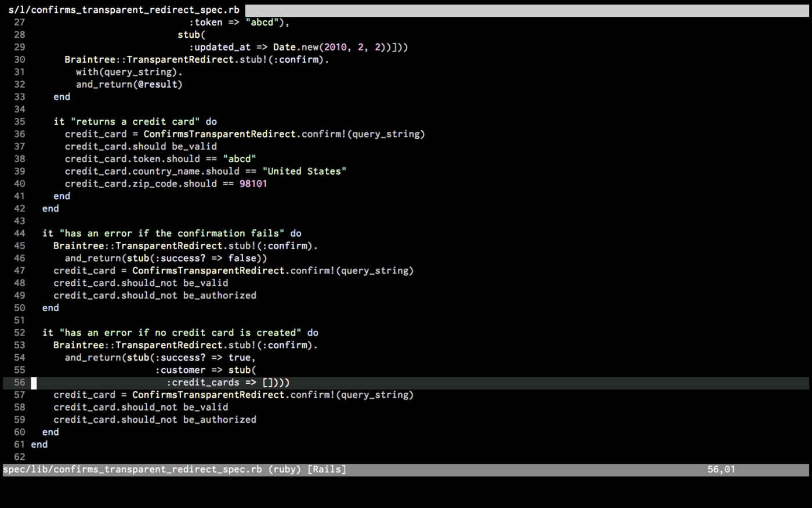Image resolution: width=812 pixels, height=508 pixels.
Task: Click line number 35
Action: point(20,121)
